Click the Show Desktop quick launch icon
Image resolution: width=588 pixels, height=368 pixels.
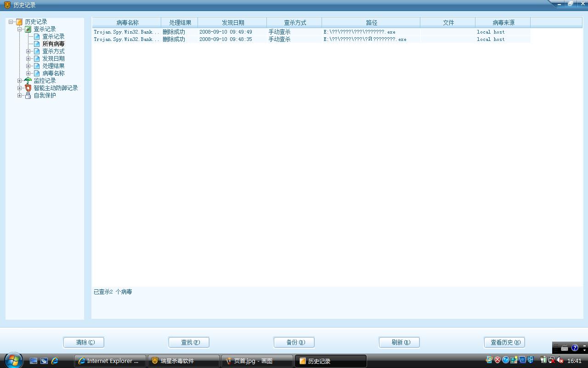point(34,361)
